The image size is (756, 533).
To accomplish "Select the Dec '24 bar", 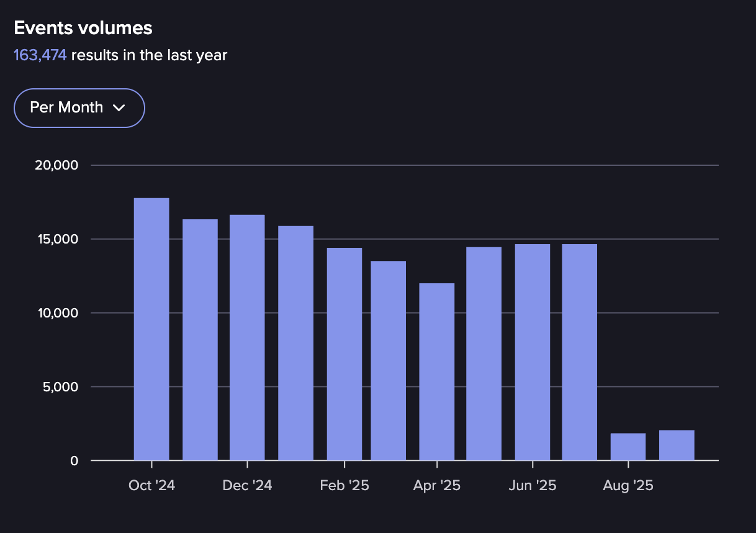I will point(247,337).
